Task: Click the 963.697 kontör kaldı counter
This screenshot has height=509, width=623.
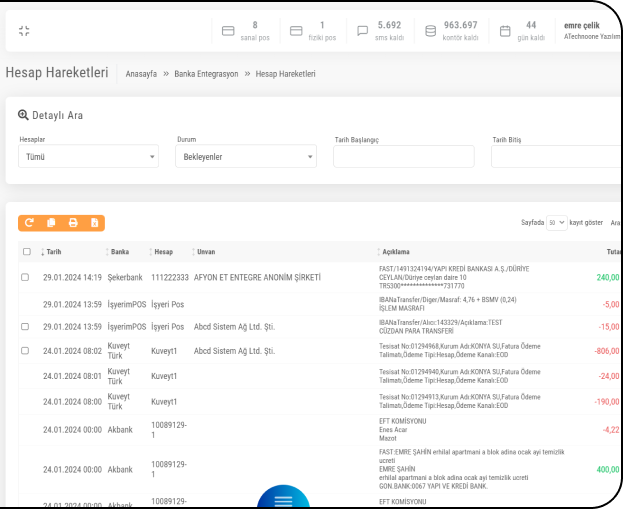Action: 460,31
